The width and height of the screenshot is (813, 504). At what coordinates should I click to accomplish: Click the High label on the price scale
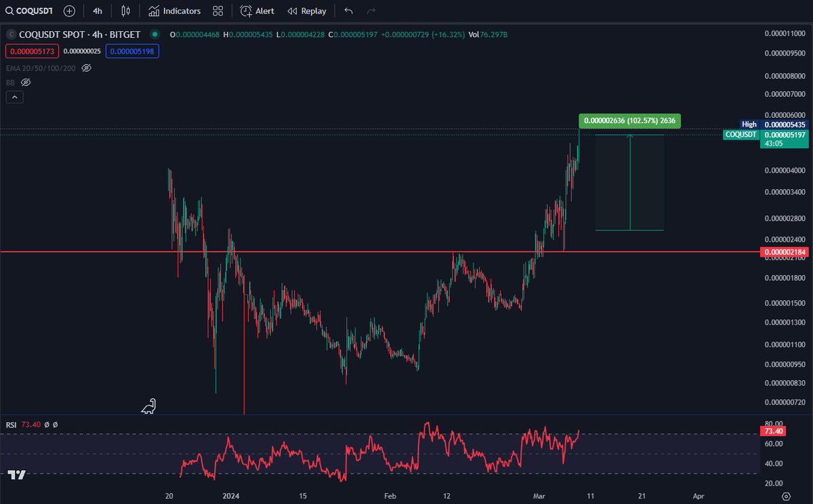(749, 125)
